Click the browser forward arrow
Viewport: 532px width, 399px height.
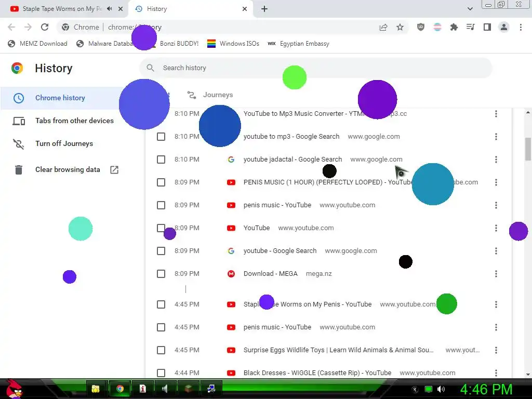28,27
